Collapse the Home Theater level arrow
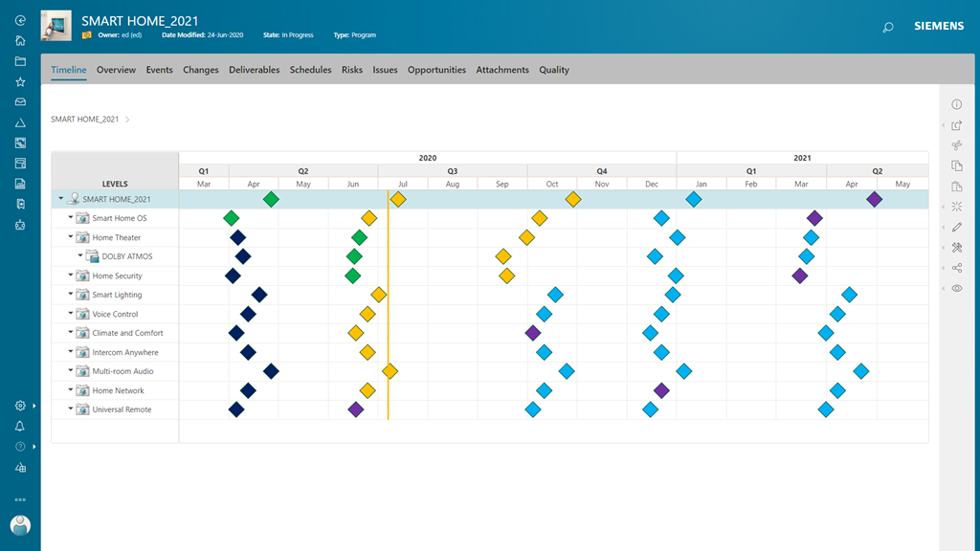Screen dimensions: 980x551 click(x=71, y=237)
